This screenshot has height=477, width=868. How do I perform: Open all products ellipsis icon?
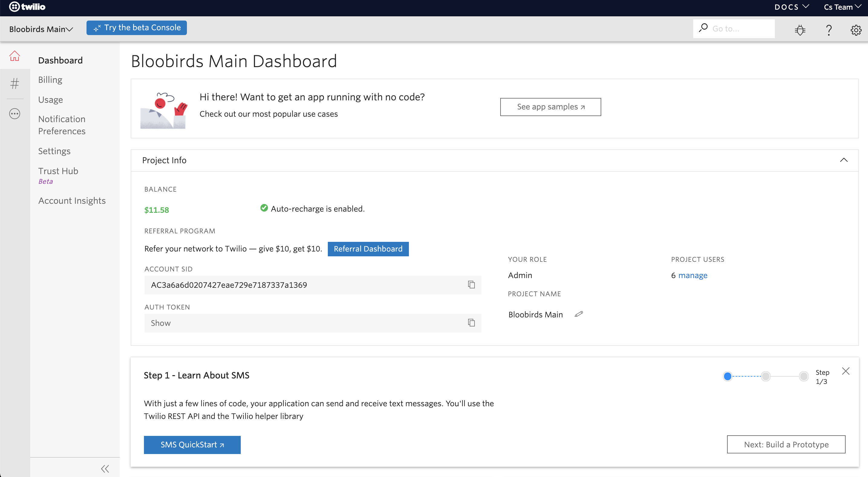pos(15,114)
